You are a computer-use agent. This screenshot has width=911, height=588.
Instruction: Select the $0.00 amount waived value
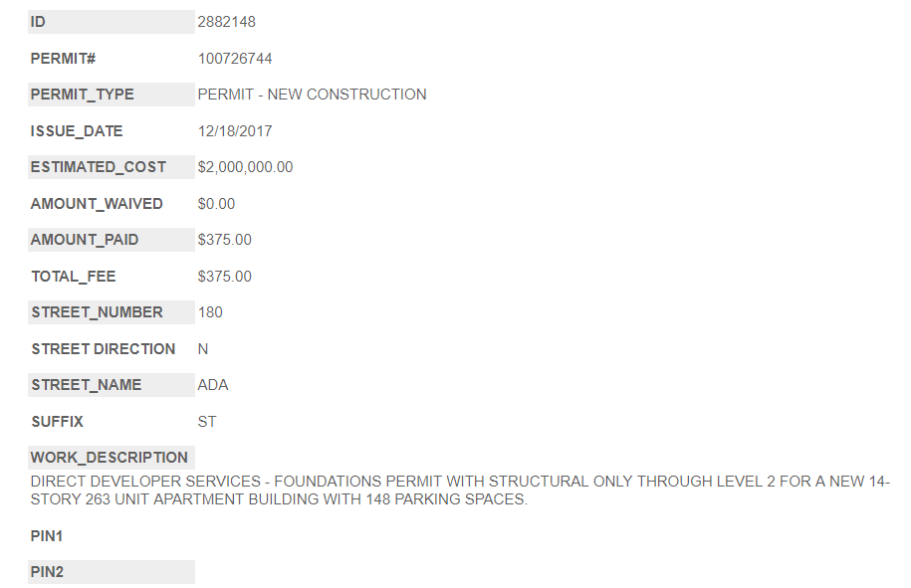(216, 204)
